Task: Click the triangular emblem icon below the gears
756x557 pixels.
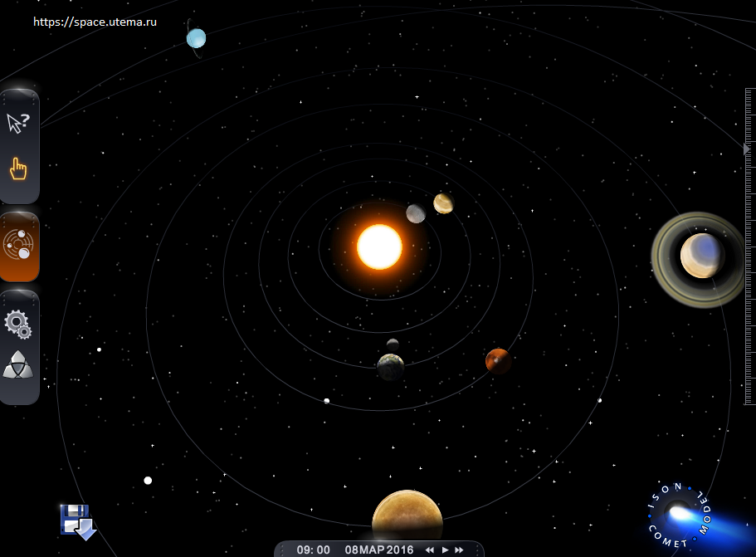Action: pos(18,365)
